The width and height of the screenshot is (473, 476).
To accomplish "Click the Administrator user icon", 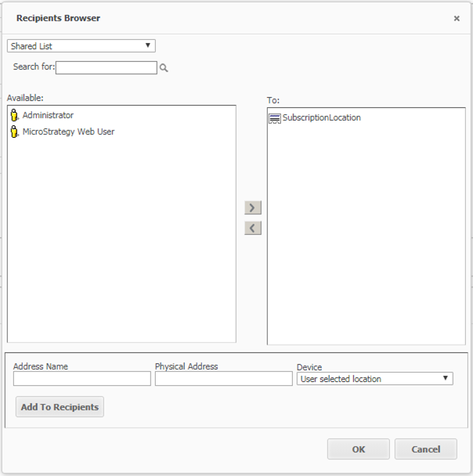I will [14, 115].
